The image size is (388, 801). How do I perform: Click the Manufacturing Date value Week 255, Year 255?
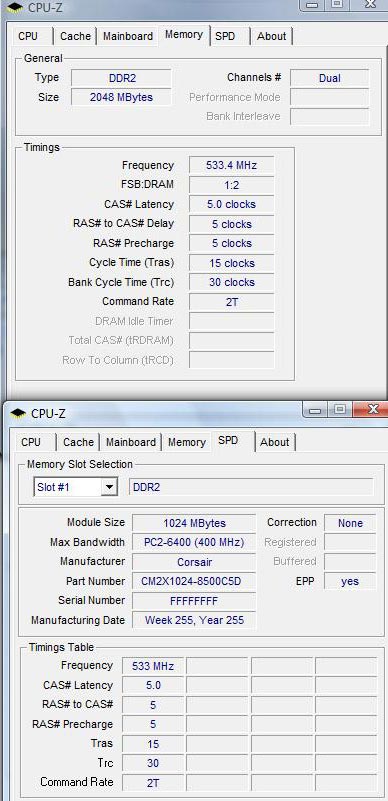194,620
